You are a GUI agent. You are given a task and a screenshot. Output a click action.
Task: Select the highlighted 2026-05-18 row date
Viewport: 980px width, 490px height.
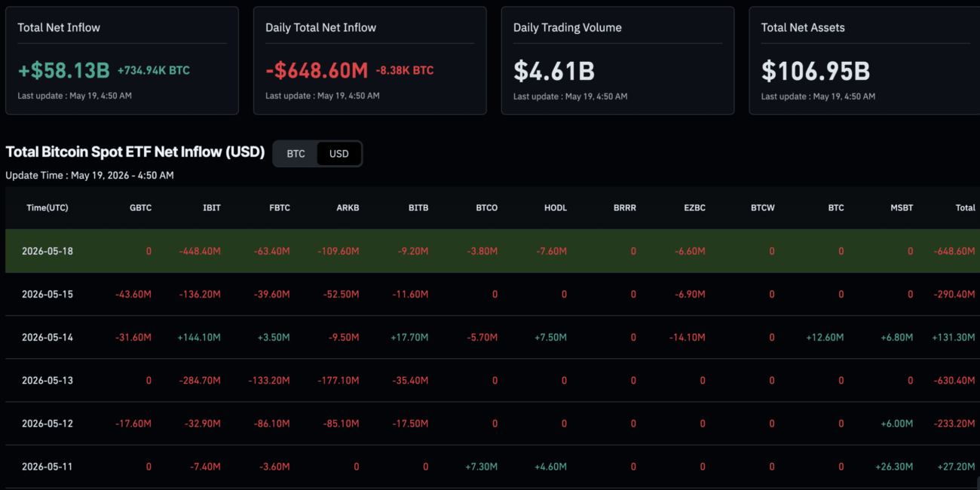47,251
